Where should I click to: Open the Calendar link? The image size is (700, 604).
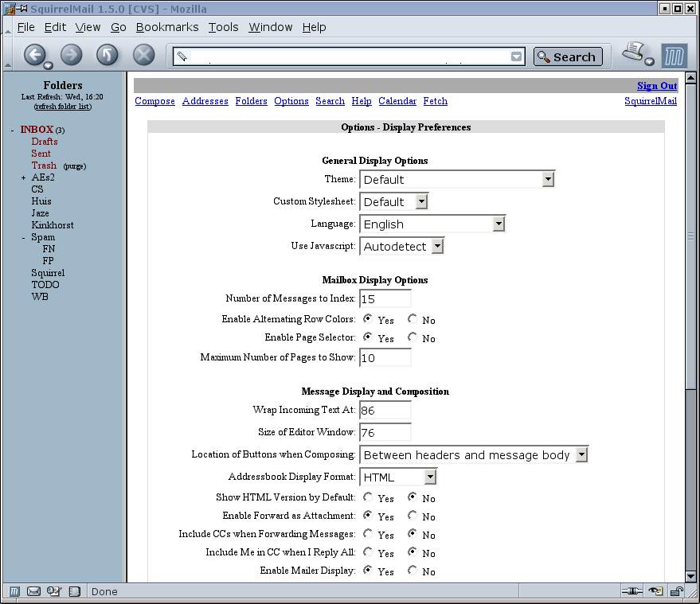[397, 101]
